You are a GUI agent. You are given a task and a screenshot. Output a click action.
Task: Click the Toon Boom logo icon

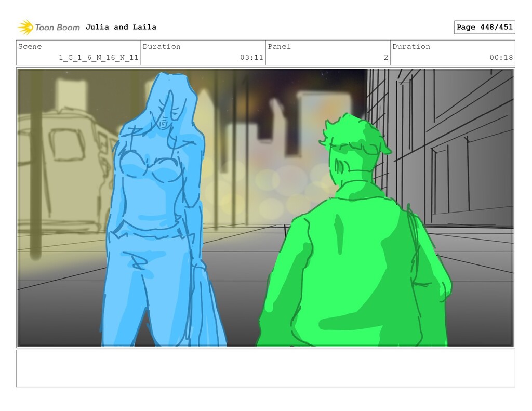(26, 27)
